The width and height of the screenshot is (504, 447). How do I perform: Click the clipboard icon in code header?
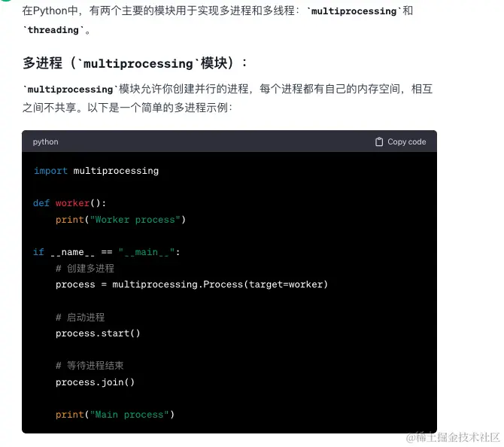pos(379,141)
